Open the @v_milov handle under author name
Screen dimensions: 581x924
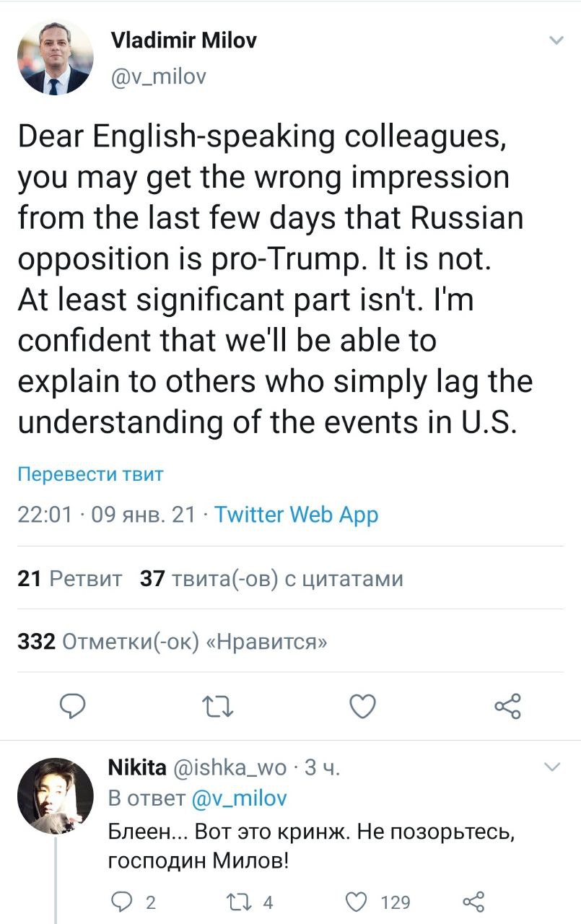click(158, 76)
